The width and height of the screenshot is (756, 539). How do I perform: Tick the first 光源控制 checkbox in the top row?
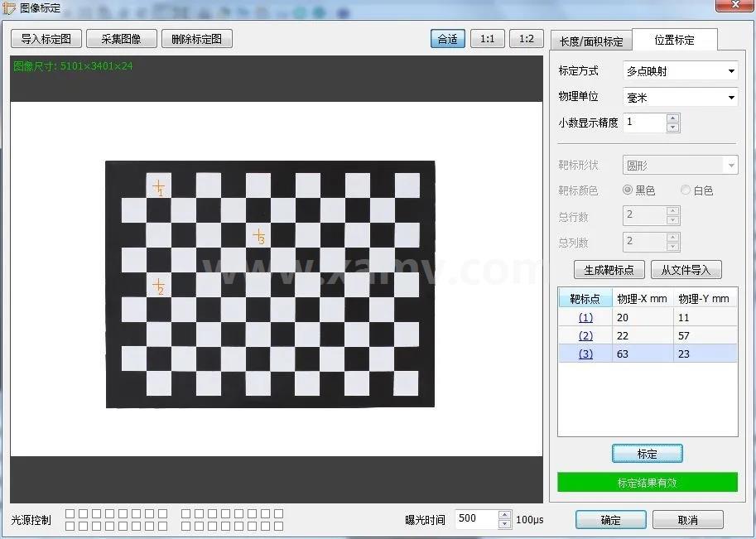[70, 514]
